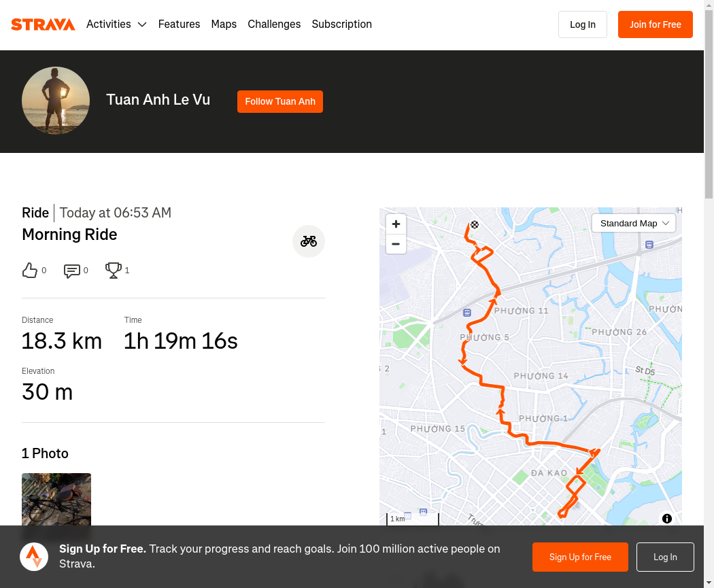Screen dimensions: 714x588
Task: Open map info attribution icon
Action: click(666, 519)
